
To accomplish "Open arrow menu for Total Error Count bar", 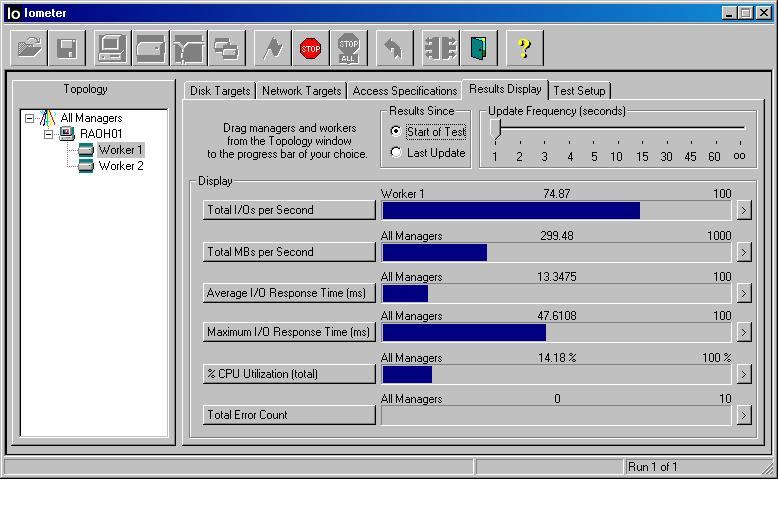I will click(743, 415).
